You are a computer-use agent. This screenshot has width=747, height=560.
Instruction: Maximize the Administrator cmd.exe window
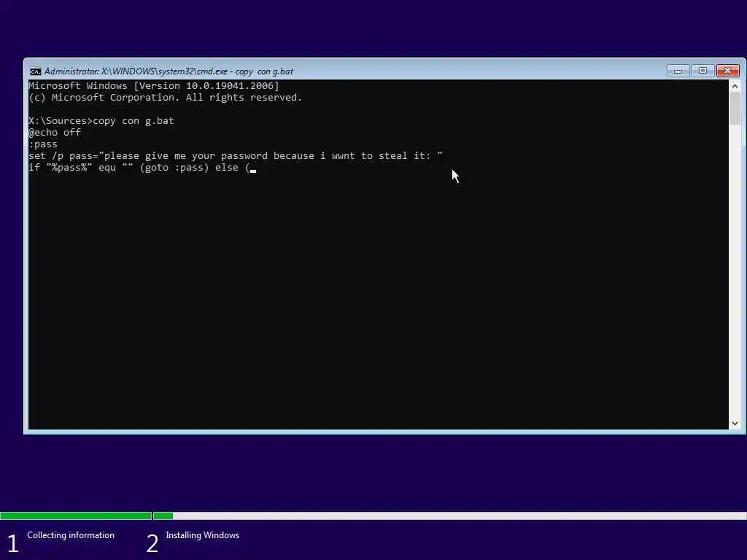(x=703, y=71)
